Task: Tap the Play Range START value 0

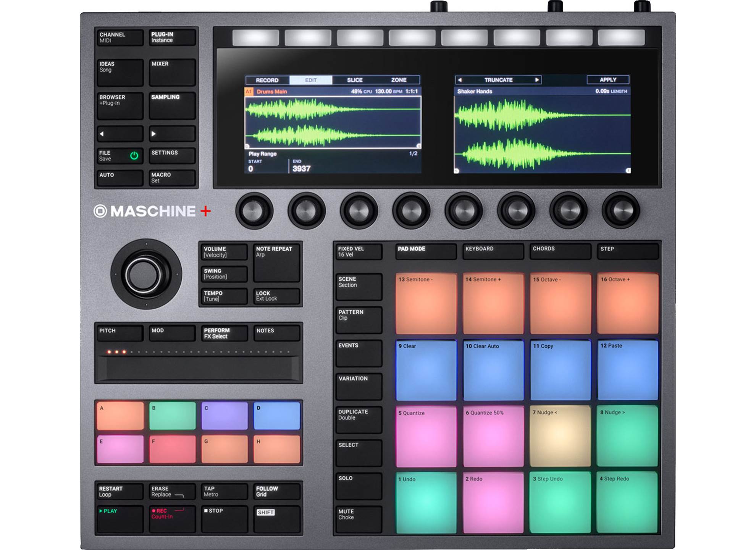Action: click(251, 168)
